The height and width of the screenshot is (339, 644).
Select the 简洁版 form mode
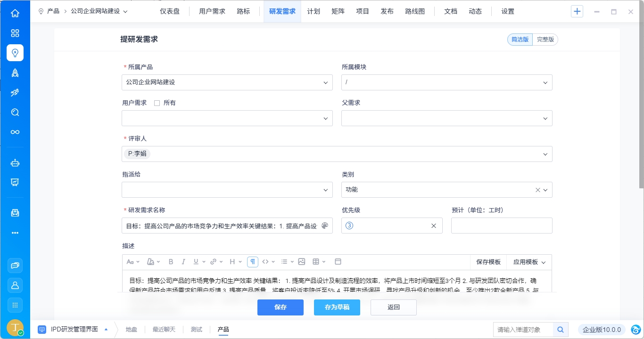[520, 40]
